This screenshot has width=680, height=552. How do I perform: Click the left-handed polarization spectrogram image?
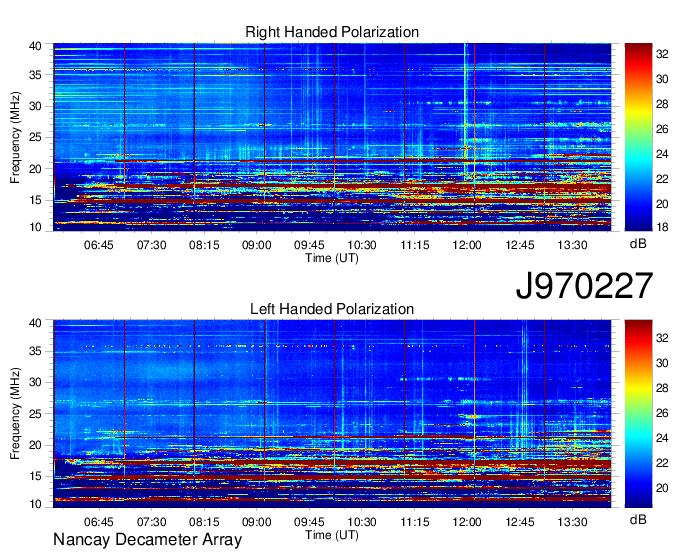coord(332,414)
